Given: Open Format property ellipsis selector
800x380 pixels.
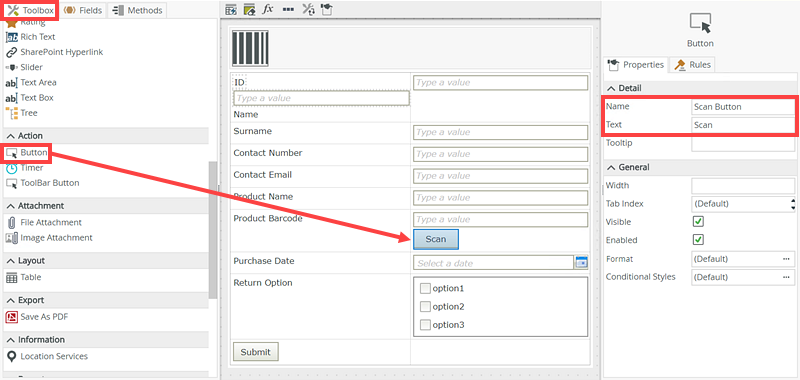Looking at the screenshot, I should coord(786,259).
